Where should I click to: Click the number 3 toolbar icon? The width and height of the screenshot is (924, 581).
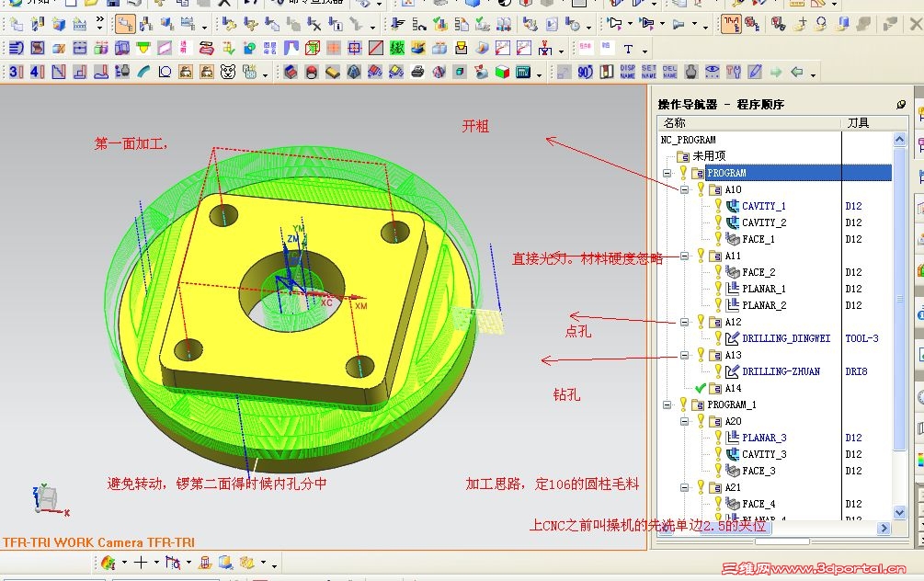(17, 72)
